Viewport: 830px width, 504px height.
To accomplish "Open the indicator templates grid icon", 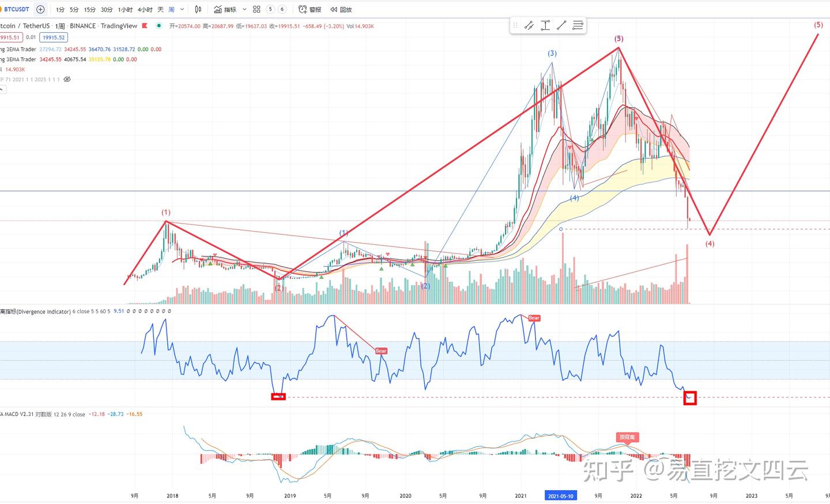I will click(x=256, y=9).
